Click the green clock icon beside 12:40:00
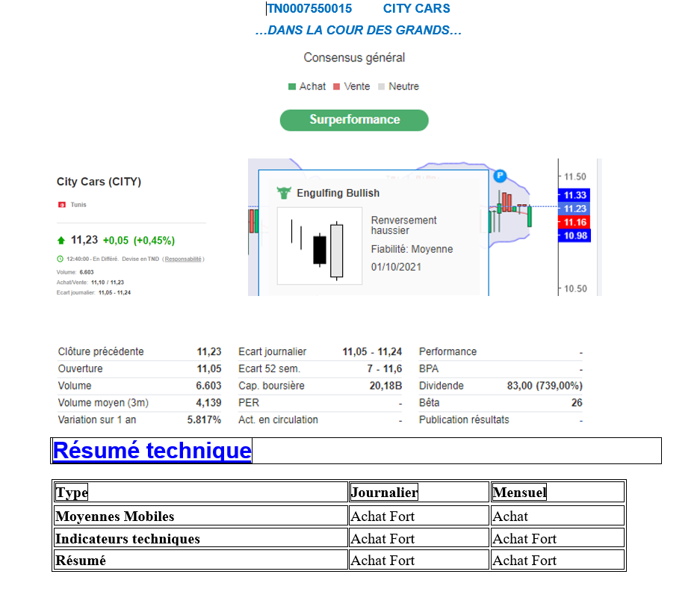700x595 pixels. click(x=60, y=259)
